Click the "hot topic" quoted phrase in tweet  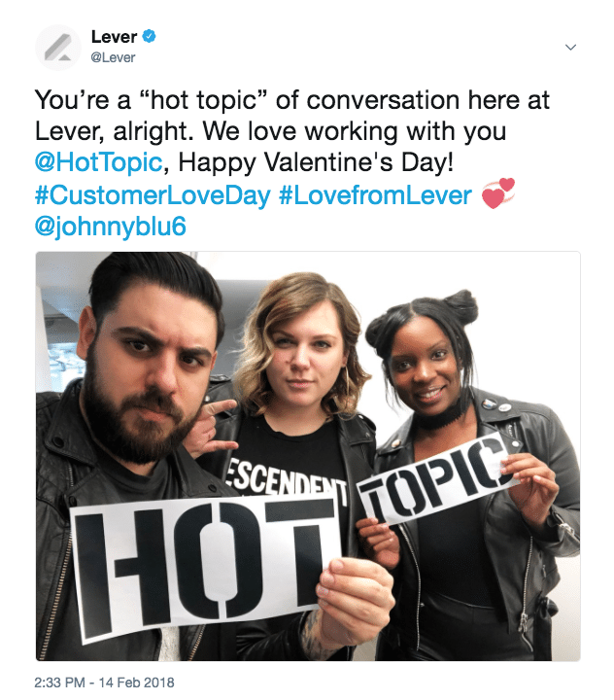[203, 99]
